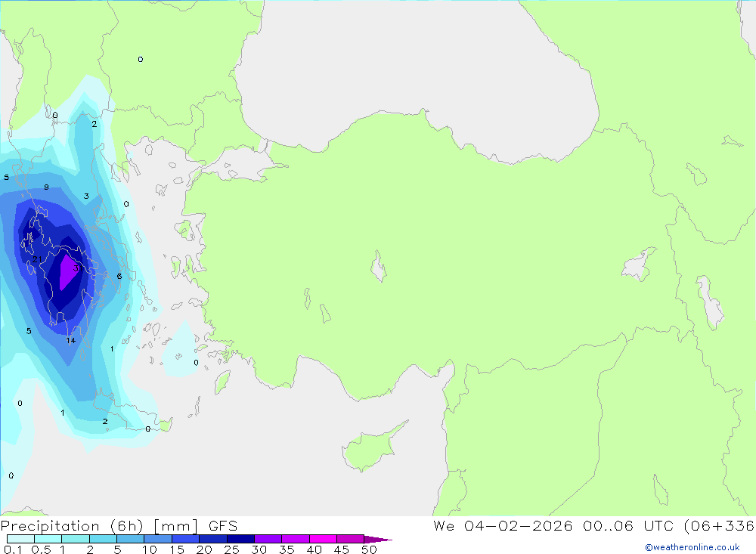Click the 5–10 mm legend color box
The image size is (756, 554).
[x=131, y=539]
